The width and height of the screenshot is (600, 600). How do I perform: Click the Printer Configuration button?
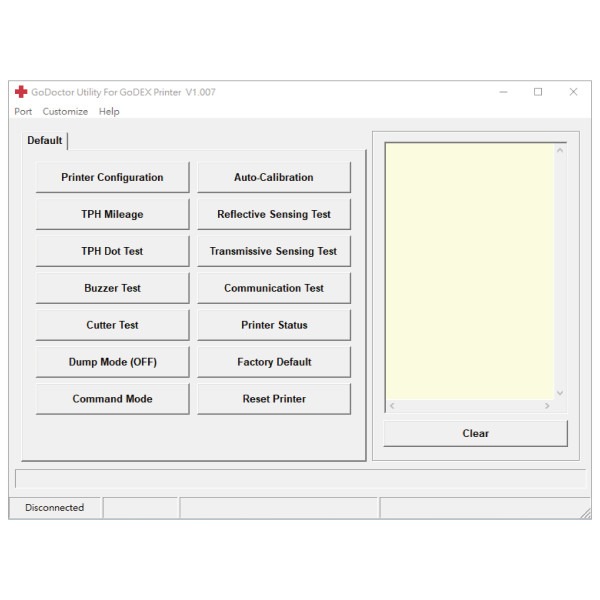[x=112, y=178]
